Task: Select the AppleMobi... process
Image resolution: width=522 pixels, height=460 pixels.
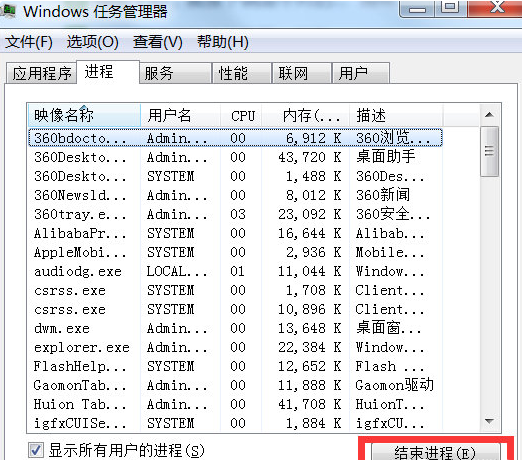Action: [235, 252]
